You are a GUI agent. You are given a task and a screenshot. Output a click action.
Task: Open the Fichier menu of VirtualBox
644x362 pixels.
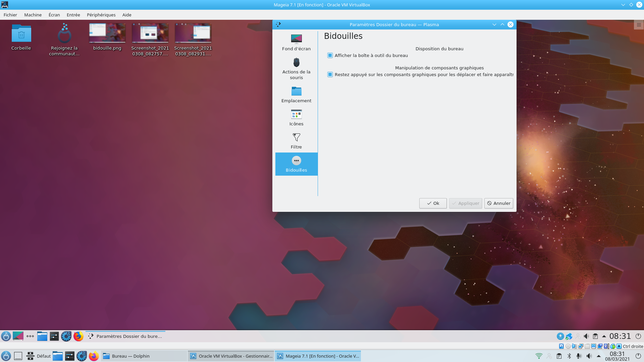(x=10, y=15)
